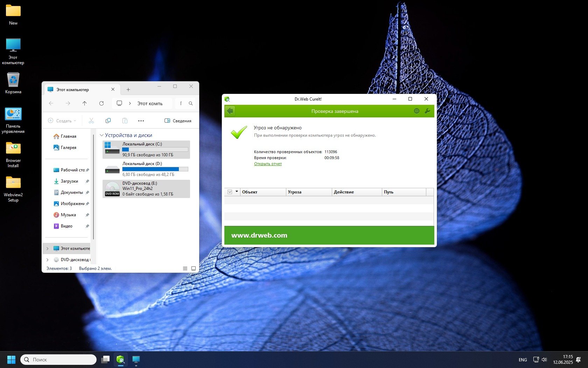Click Dr.Web CureIt taskbar icon
The image size is (588, 368).
(x=121, y=360)
